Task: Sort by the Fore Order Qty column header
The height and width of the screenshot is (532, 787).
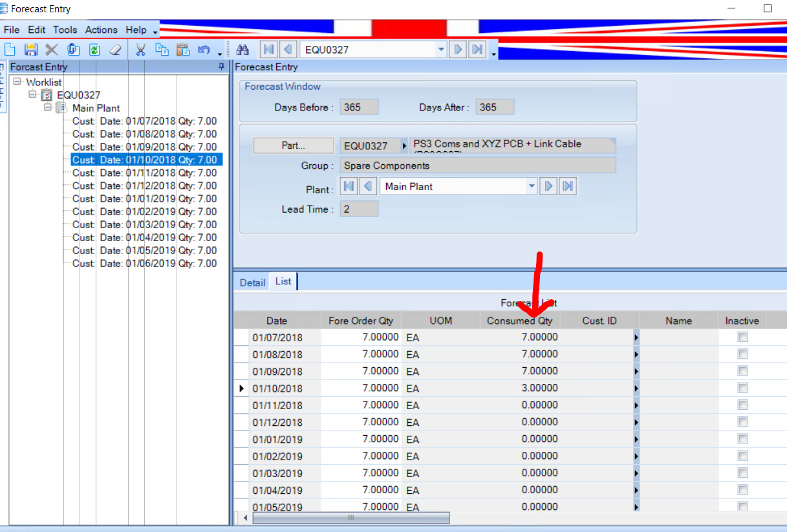Action: coord(361,321)
